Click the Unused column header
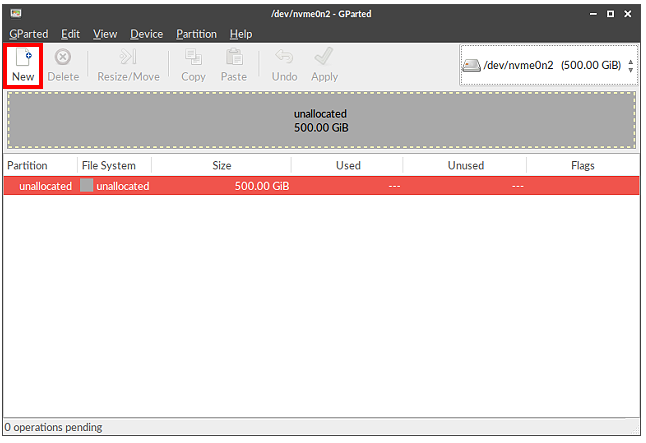Screen dimensions: 646x443 click(x=465, y=166)
